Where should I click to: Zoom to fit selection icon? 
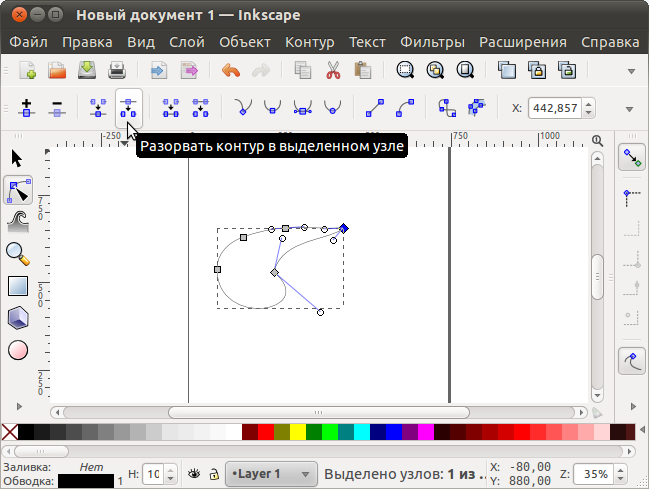click(405, 70)
